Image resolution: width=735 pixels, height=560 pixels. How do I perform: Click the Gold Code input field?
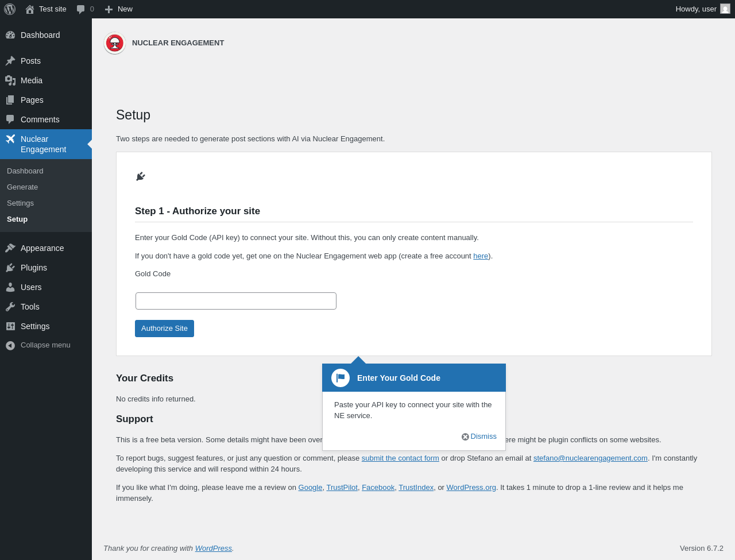pyautogui.click(x=236, y=301)
